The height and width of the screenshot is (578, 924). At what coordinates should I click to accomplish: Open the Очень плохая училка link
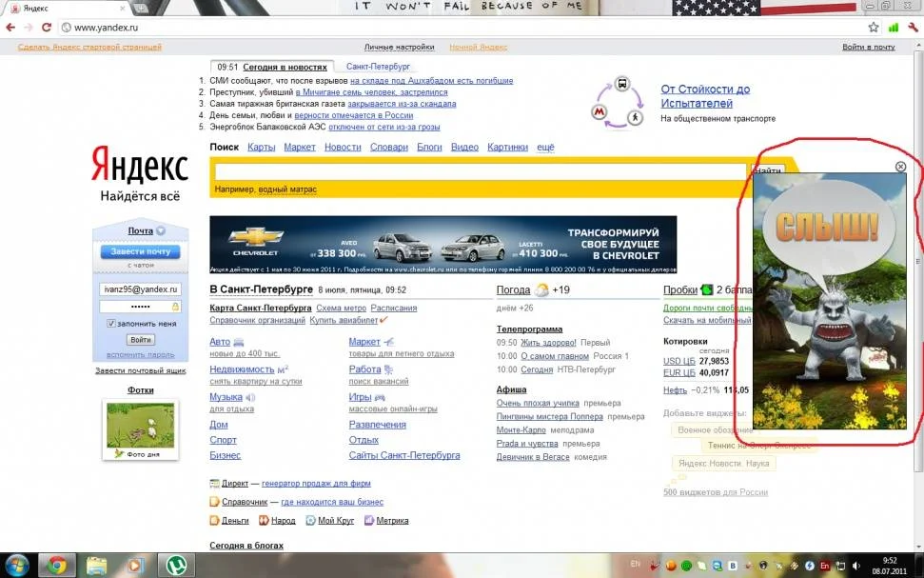(538, 404)
